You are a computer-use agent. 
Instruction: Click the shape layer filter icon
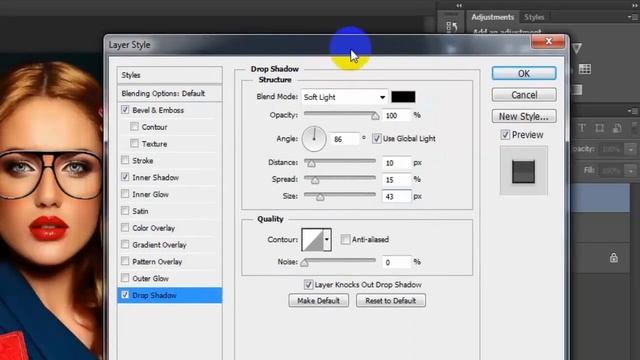coord(599,128)
